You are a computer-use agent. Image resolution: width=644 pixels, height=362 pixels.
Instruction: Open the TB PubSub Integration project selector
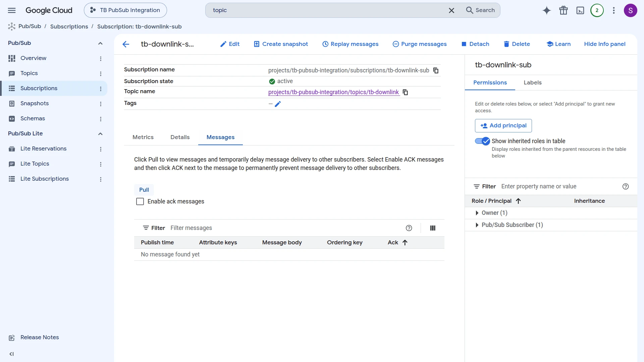(125, 10)
